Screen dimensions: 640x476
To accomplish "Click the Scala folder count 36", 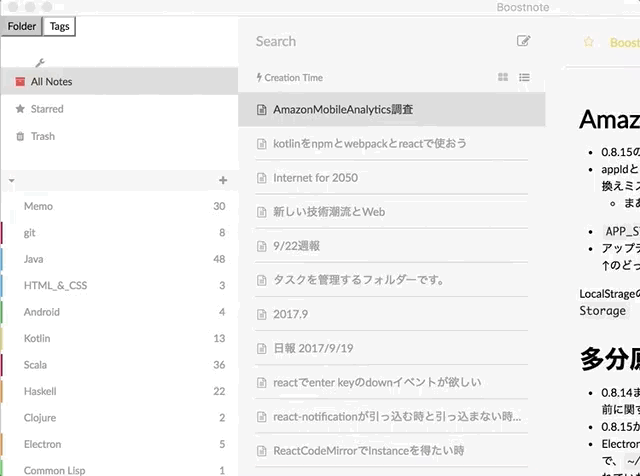I will click(219, 365).
